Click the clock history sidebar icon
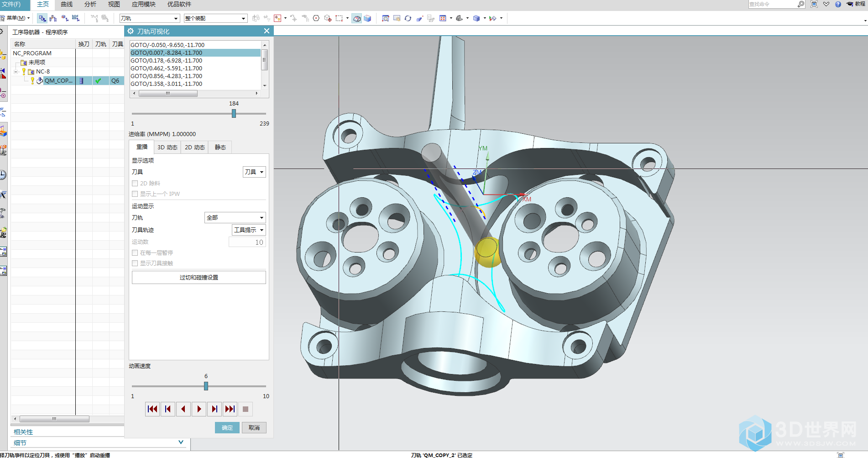This screenshot has height=458, width=868. 3,175
